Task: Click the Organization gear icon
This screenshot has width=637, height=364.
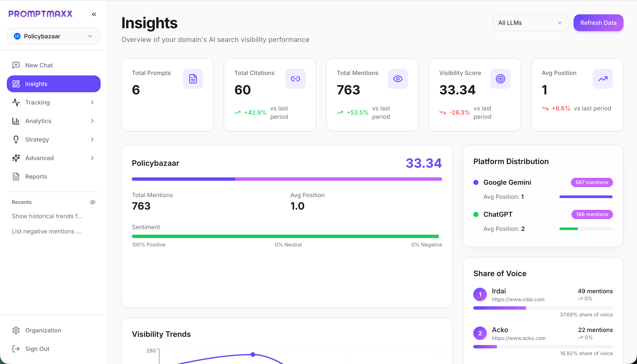Action: point(16,330)
